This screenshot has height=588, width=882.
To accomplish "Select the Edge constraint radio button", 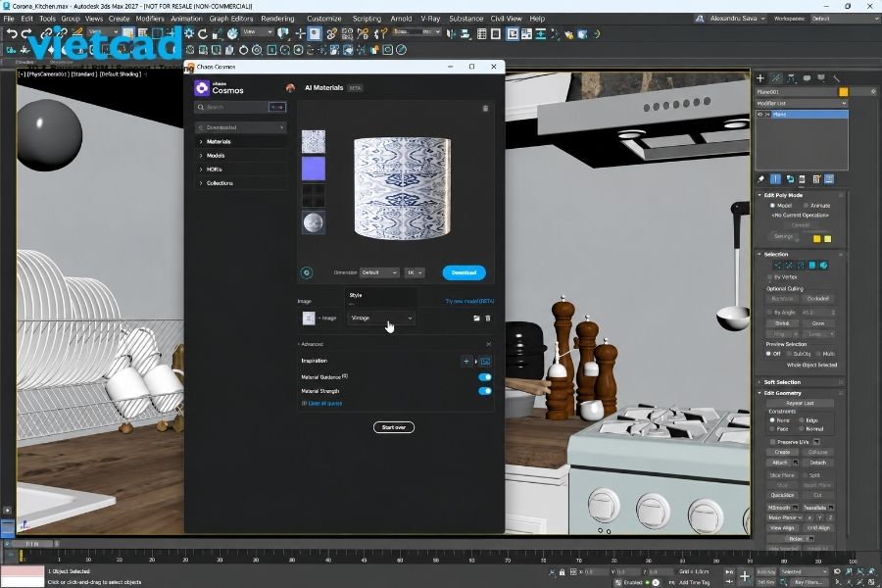I will point(802,420).
